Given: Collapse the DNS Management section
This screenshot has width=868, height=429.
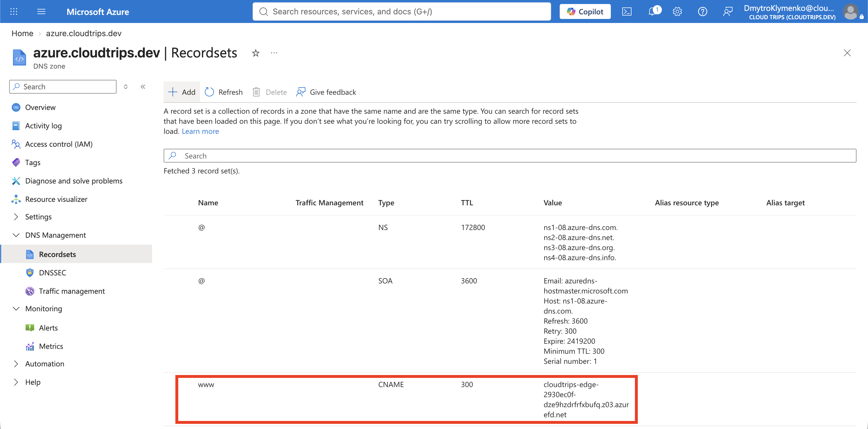Looking at the screenshot, I should coord(56,235).
